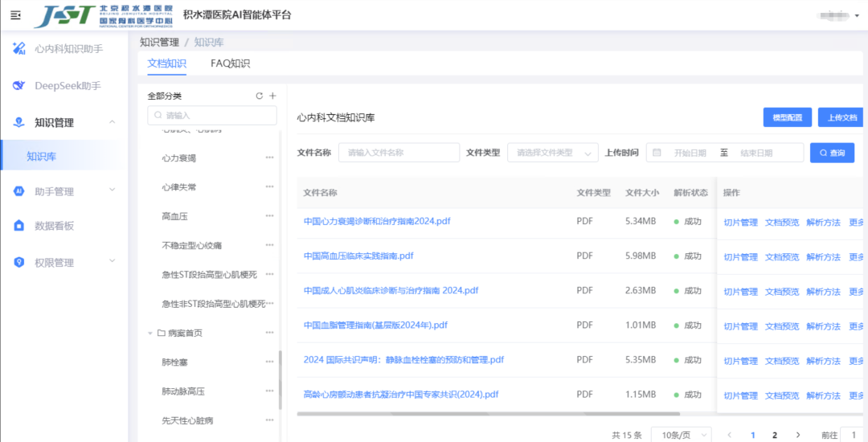868x442 pixels.
Task: Click the 查询 search button
Action: pos(832,153)
